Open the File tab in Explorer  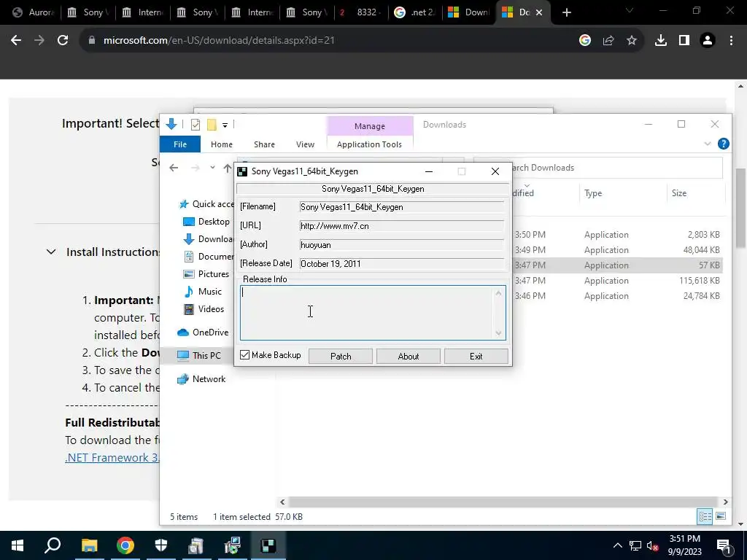click(180, 144)
